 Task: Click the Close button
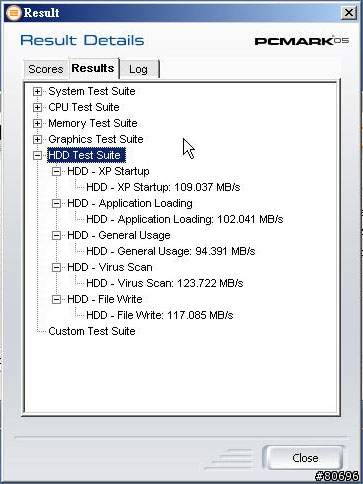pos(305,458)
